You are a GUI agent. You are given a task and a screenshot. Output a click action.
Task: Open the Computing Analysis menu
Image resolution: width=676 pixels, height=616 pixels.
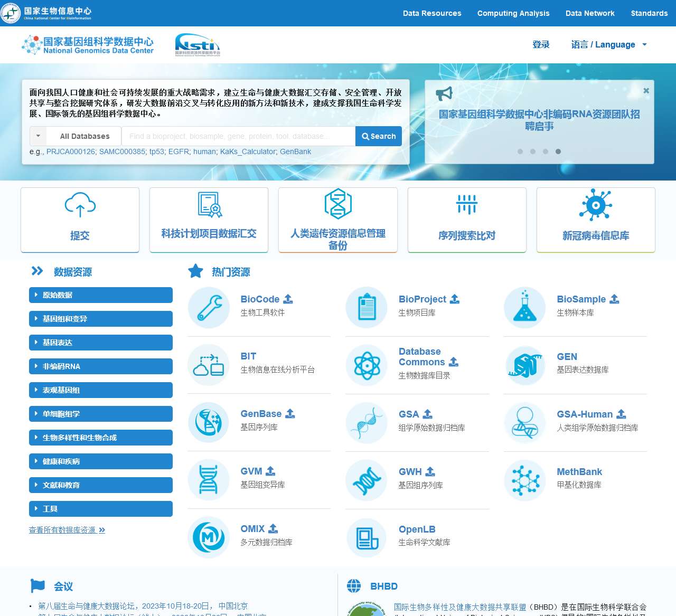(x=513, y=13)
